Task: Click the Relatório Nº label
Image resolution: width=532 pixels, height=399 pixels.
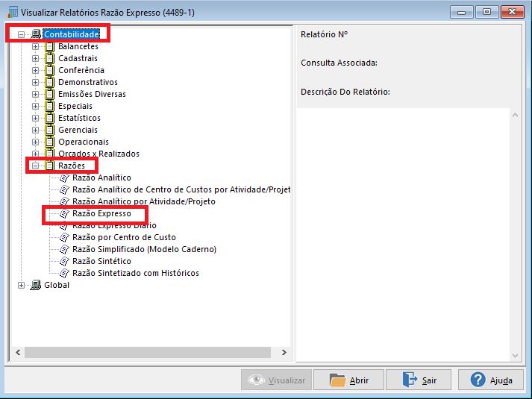Action: click(324, 34)
